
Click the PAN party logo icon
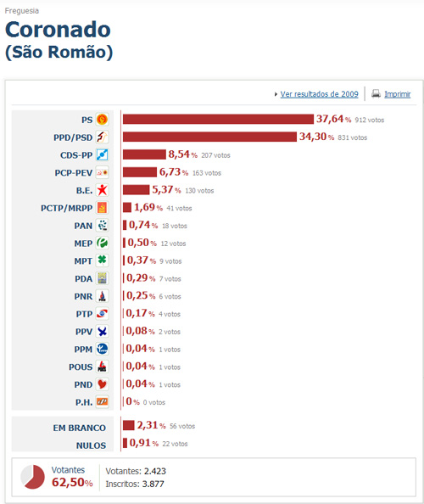tap(102, 226)
